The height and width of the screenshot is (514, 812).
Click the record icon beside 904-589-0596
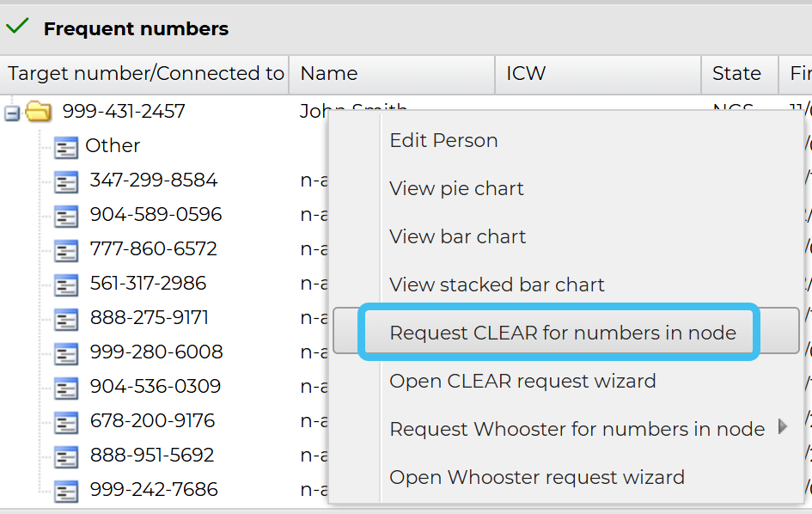[x=66, y=216]
